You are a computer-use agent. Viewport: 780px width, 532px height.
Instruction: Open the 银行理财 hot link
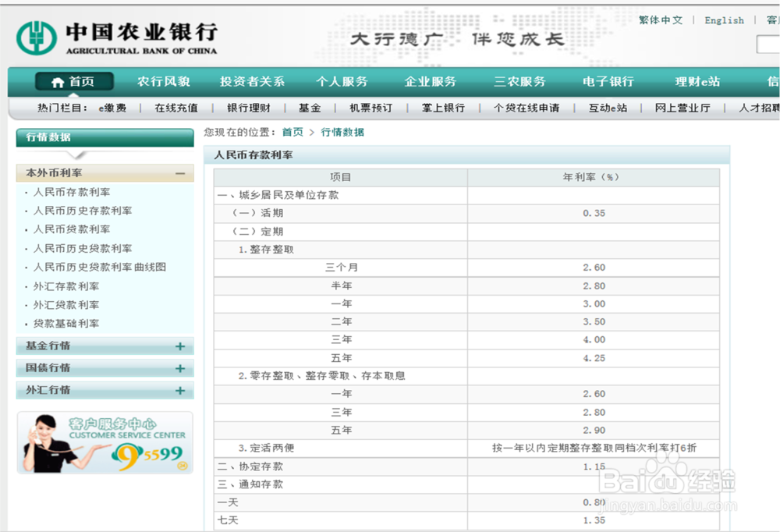click(249, 108)
